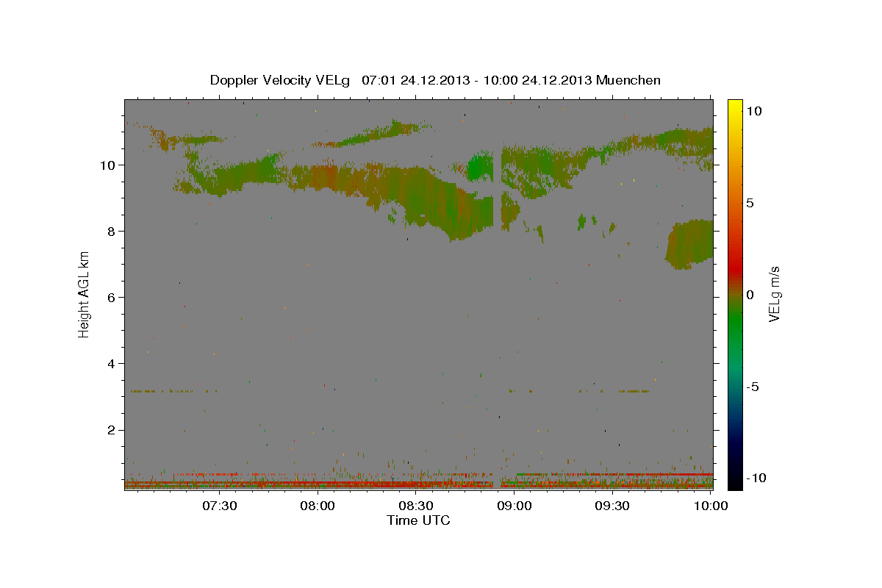Image resolution: width=882 pixels, height=588 pixels.
Task: Click the bright green cloud patch near 08:50
Action: click(x=480, y=167)
